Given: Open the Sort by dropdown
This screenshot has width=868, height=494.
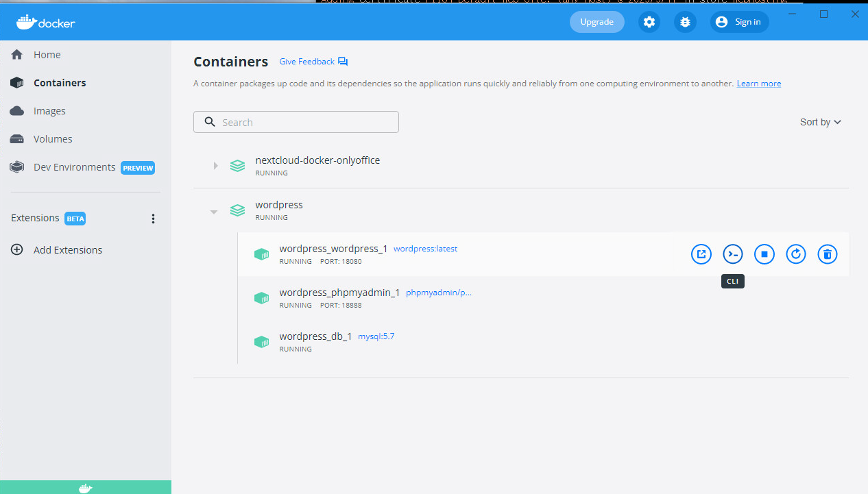Looking at the screenshot, I should pos(821,122).
